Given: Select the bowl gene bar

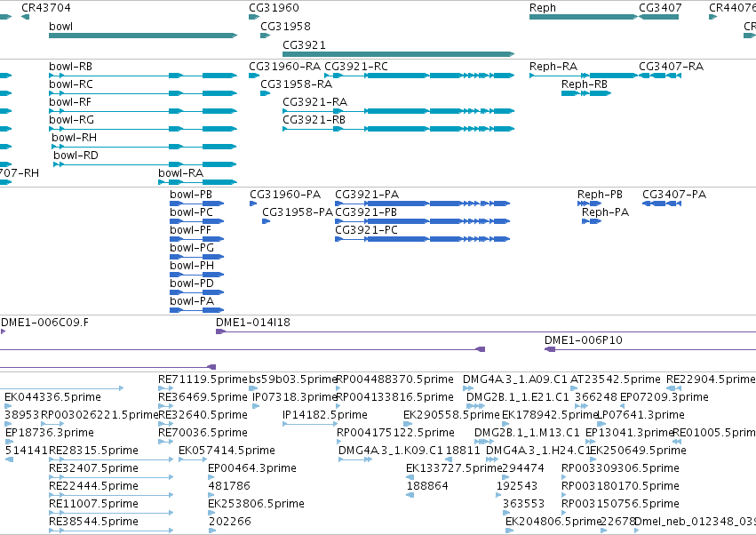Looking at the screenshot, I should point(143,36).
